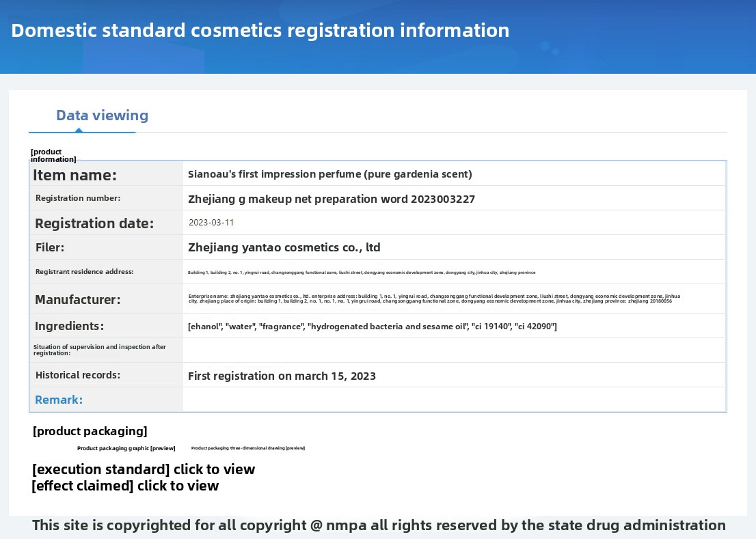Click the filer value 'Zhejiang yantao cosmetics co., ltd'

[x=284, y=247]
